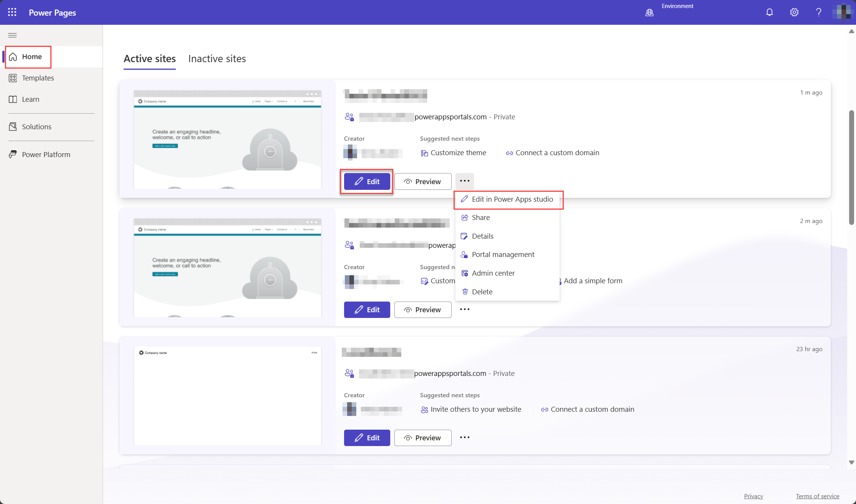Screen dimensions: 856x504
Task: Click the Delete option in dropdown menu
Action: 482,291
